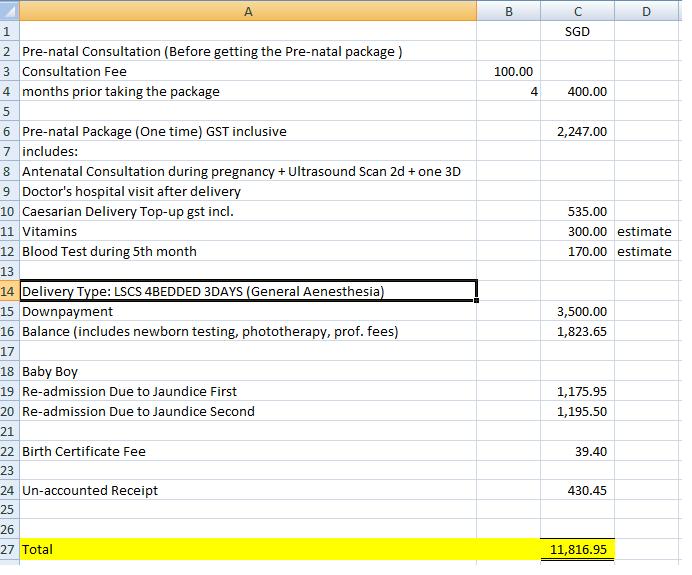This screenshot has height=575, width=692.
Task: Select row 1 header
Action: [x=9, y=31]
